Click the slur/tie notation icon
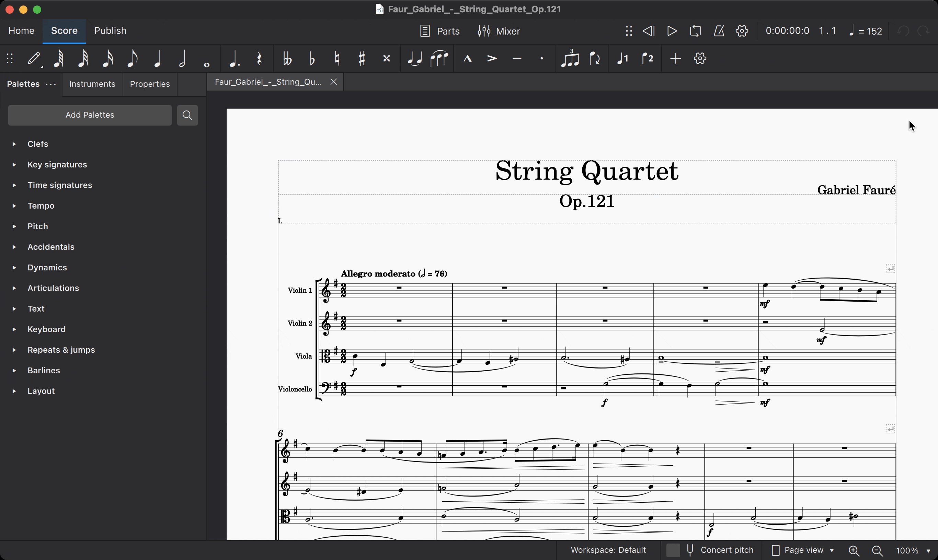The height and width of the screenshot is (560, 938). [x=438, y=59]
